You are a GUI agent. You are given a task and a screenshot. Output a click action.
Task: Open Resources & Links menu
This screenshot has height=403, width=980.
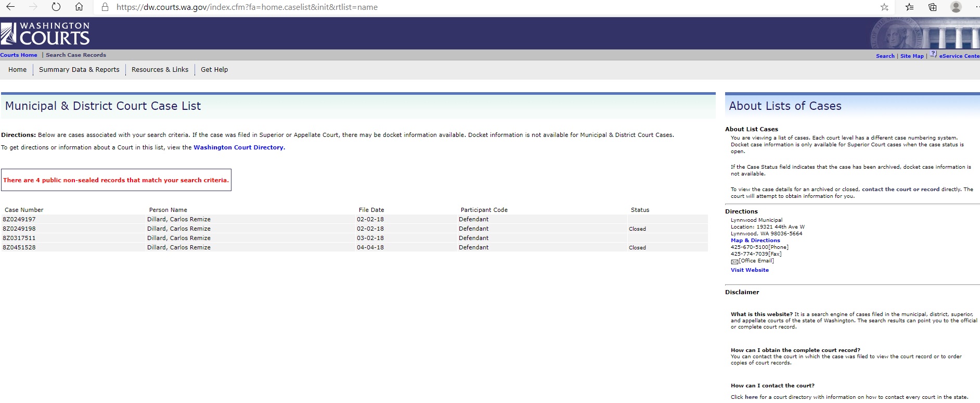(x=160, y=70)
